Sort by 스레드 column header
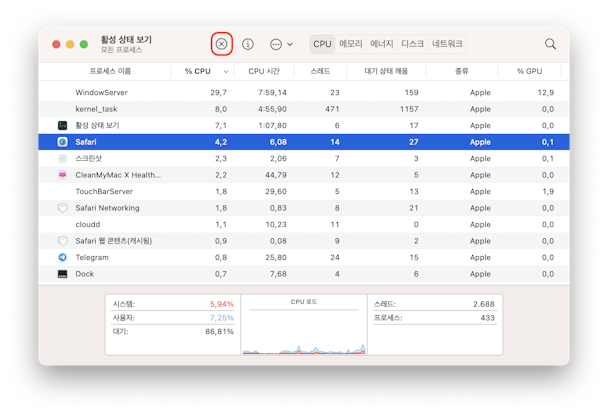Viewport: 608px width, 416px height. tap(320, 71)
